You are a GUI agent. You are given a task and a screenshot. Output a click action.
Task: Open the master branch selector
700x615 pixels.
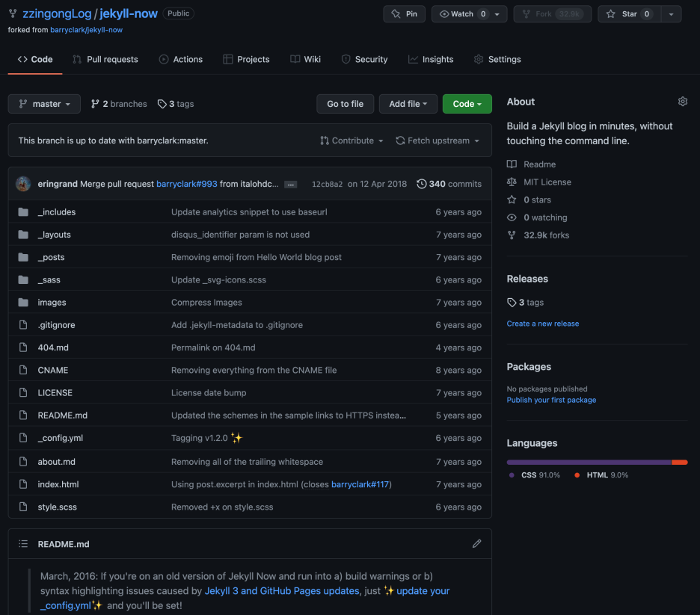point(44,104)
